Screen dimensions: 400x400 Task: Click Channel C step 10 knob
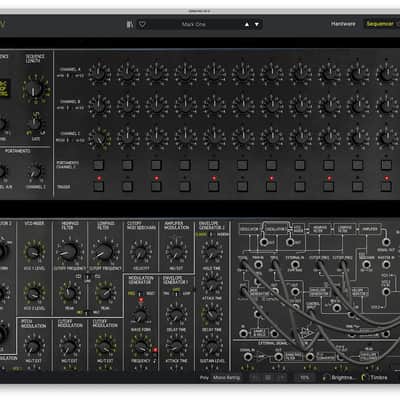[358, 138]
